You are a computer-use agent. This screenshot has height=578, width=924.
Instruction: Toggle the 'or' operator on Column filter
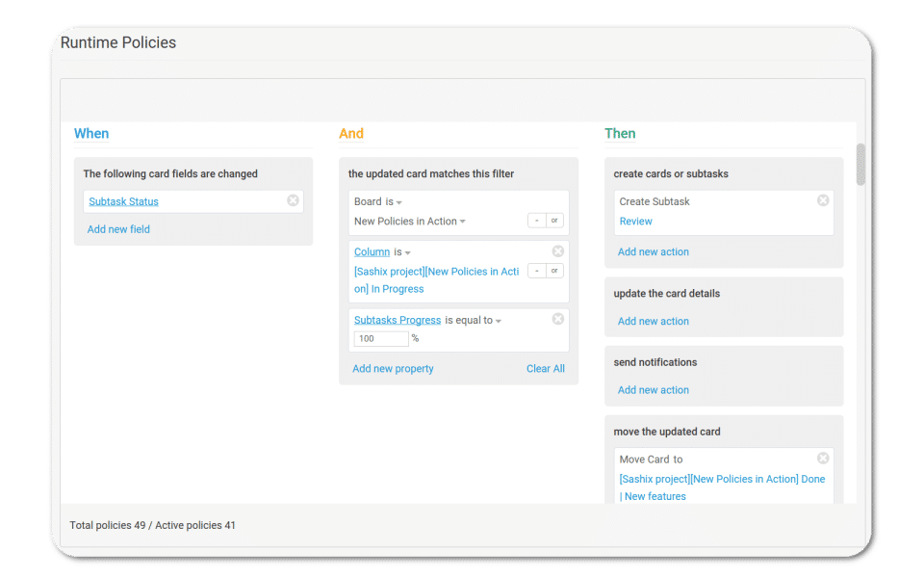(554, 271)
